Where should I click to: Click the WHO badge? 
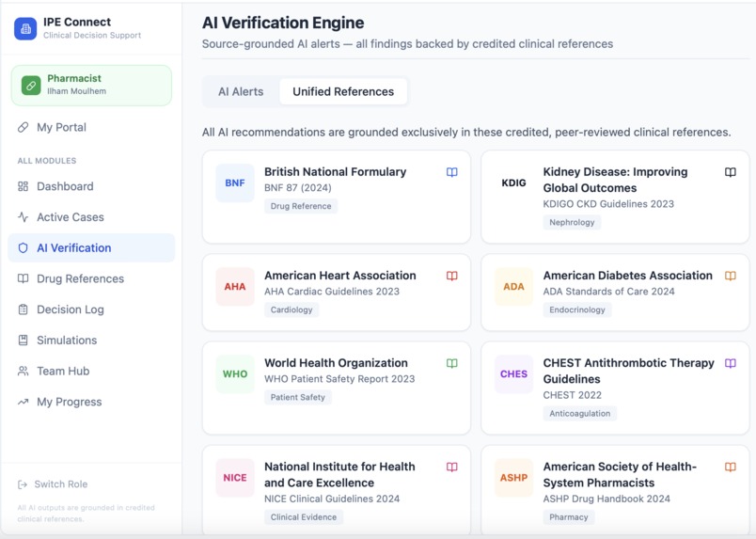pyautogui.click(x=235, y=374)
